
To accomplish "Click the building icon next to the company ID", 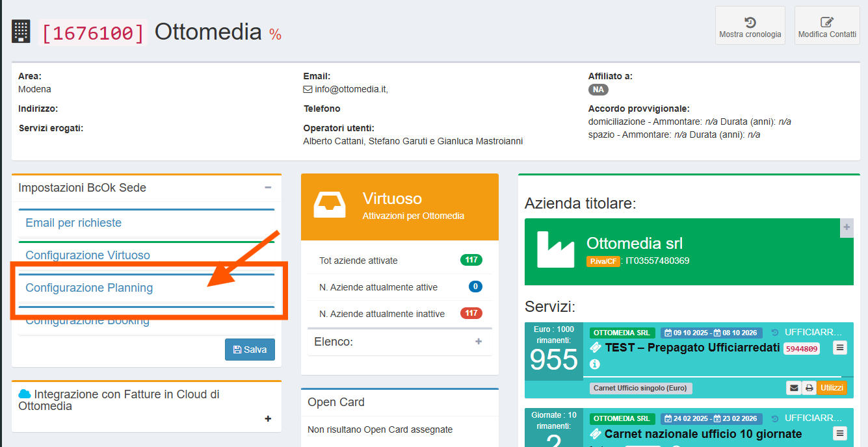I will [21, 31].
